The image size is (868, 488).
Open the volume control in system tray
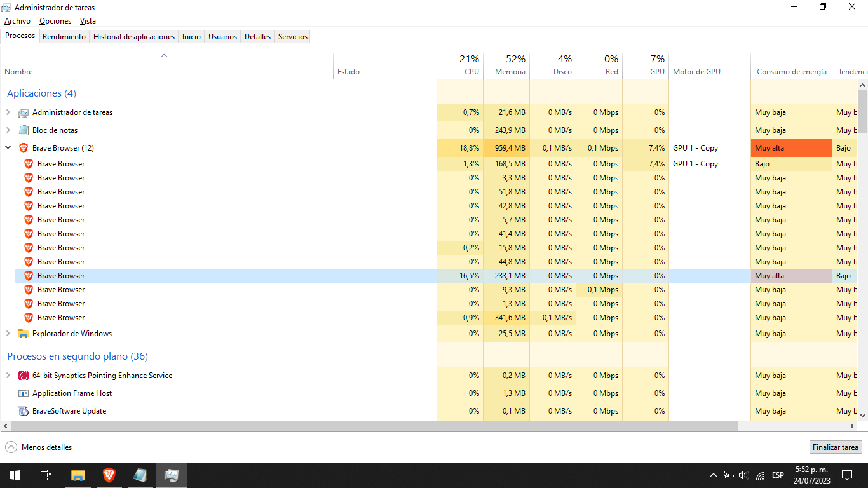click(x=744, y=475)
